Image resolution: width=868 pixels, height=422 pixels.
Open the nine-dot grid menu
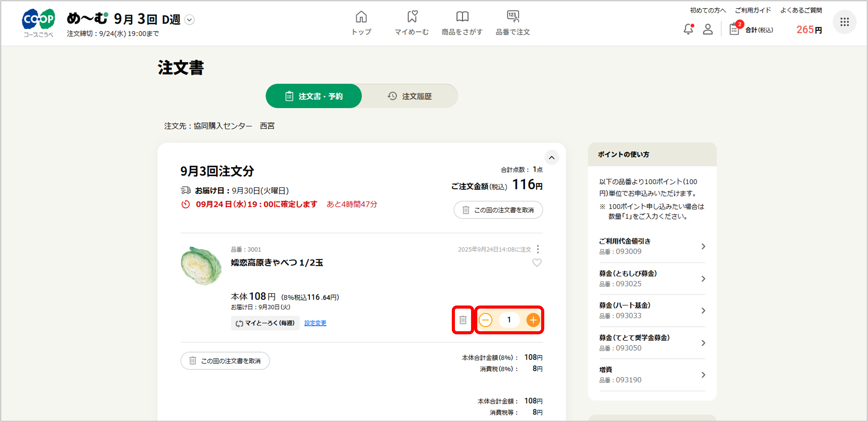click(844, 23)
